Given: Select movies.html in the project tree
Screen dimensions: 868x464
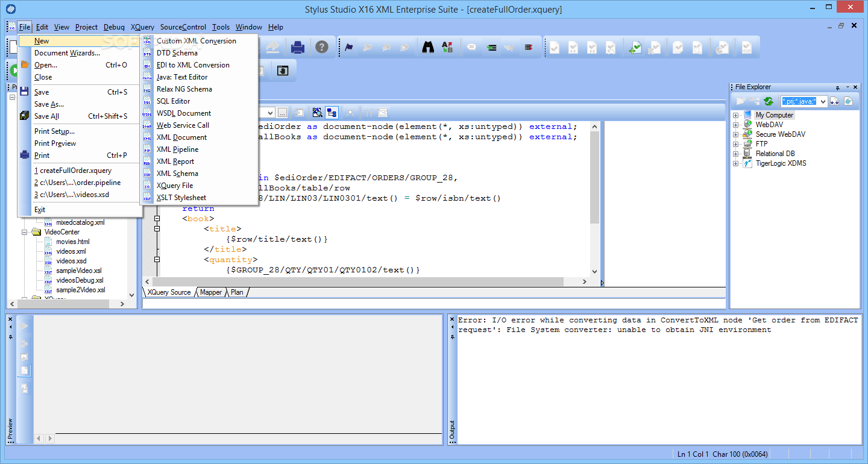Looking at the screenshot, I should pos(73,242).
